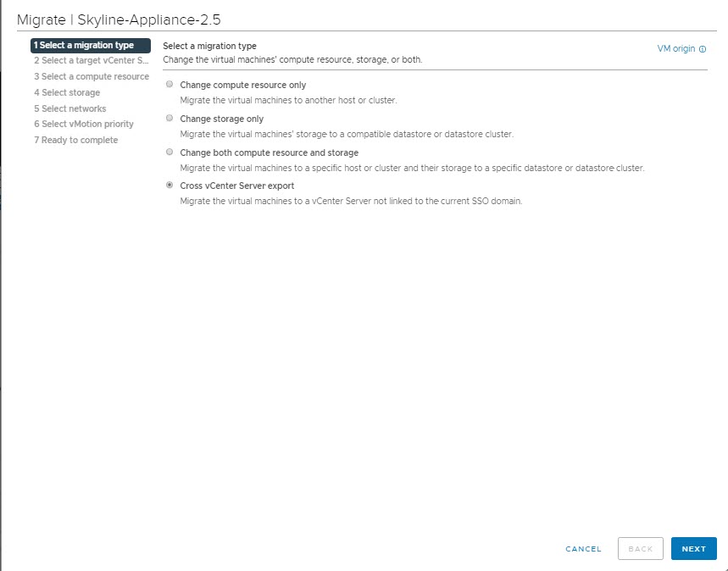This screenshot has height=571, width=728.
Task: Jump to step 3 Select a compute resource
Action: click(91, 77)
